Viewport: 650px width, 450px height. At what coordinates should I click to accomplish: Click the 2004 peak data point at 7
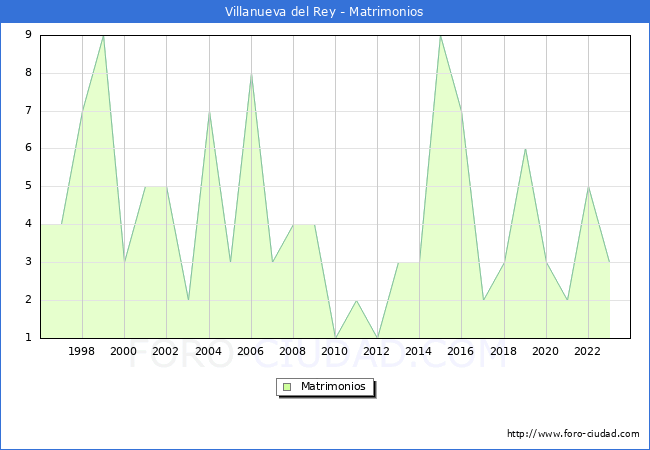click(209, 111)
